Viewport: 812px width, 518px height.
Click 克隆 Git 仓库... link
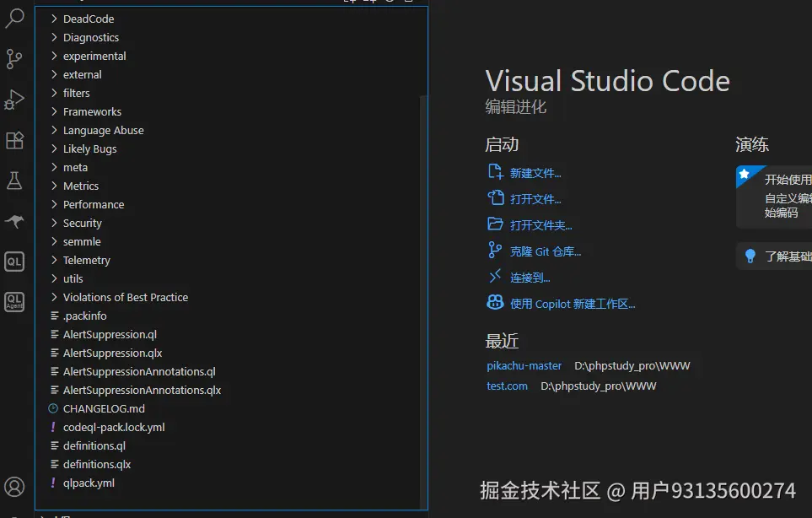click(x=546, y=251)
